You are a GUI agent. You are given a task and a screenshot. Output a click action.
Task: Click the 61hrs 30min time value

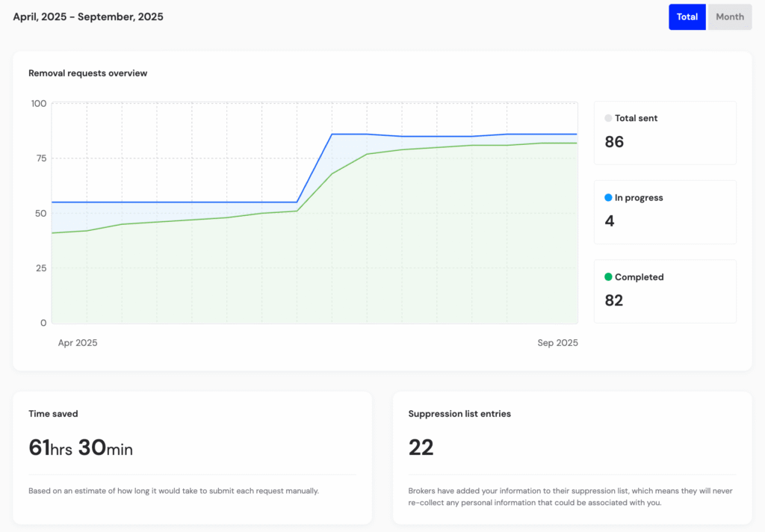(x=81, y=448)
